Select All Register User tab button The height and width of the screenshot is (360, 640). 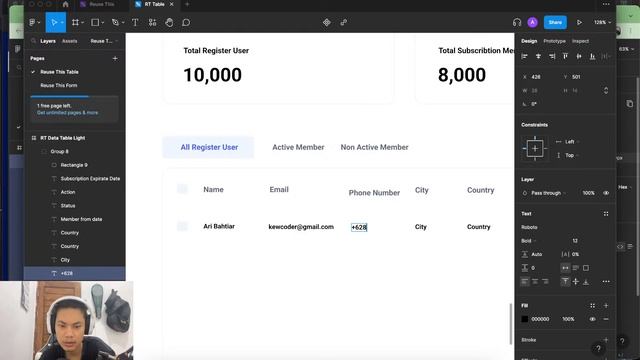point(209,147)
